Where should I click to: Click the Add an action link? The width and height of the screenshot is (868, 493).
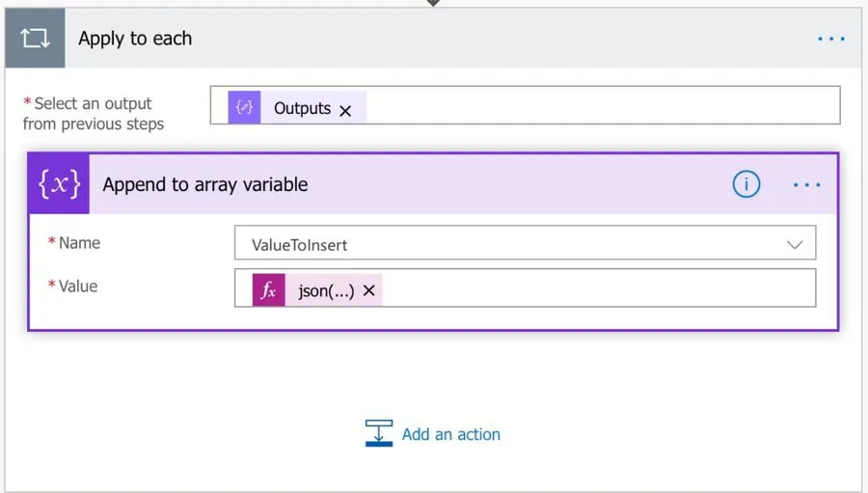pyautogui.click(x=450, y=434)
